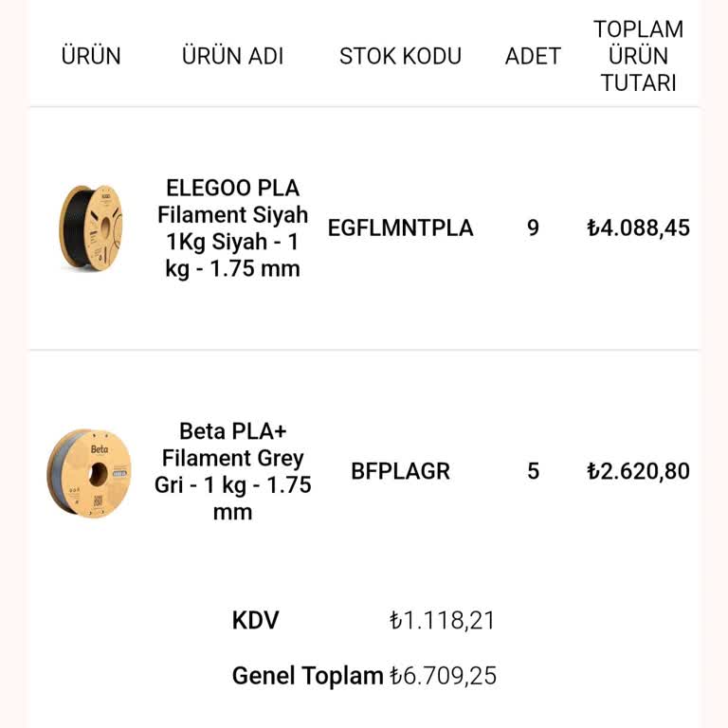Click the TOPLAM ÜRÜN TUTARI column header
The height and width of the screenshot is (728, 728).
[x=638, y=56]
